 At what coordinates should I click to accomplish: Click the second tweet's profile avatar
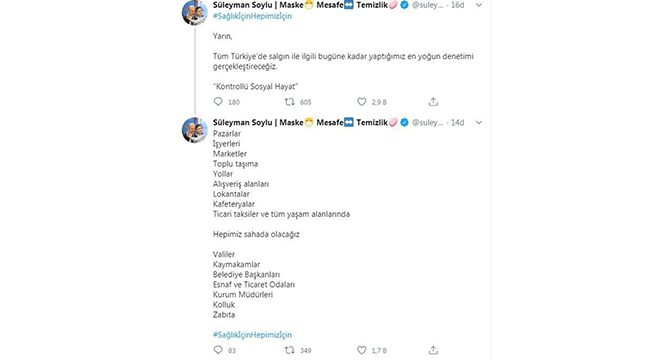194,130
